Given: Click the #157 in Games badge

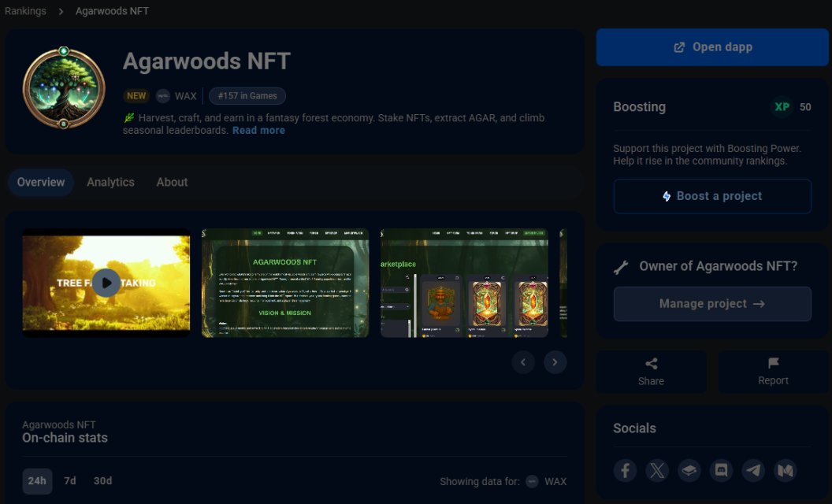Looking at the screenshot, I should coord(247,96).
